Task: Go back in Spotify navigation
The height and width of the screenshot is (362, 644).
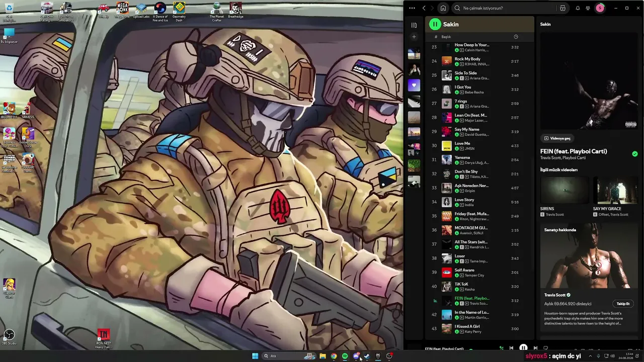Action: (424, 8)
